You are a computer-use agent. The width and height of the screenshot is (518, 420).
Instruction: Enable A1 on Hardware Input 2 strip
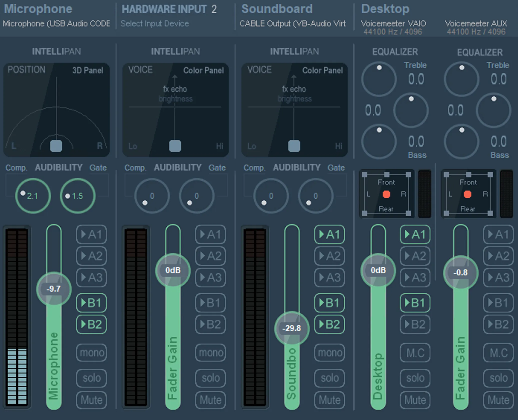(211, 234)
